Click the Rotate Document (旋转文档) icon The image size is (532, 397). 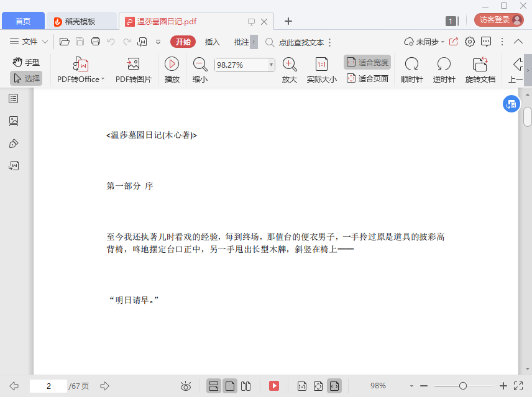click(x=480, y=64)
